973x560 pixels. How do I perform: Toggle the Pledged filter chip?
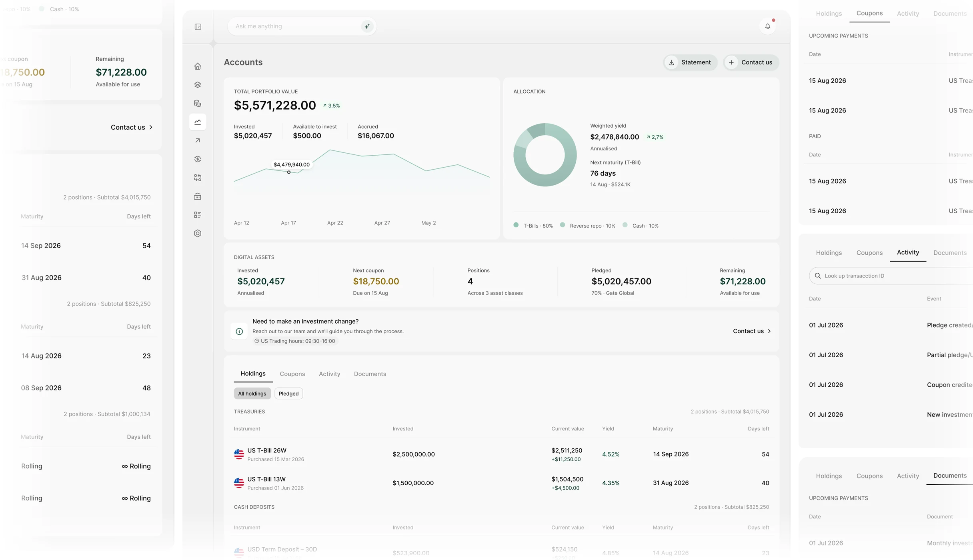[288, 394]
